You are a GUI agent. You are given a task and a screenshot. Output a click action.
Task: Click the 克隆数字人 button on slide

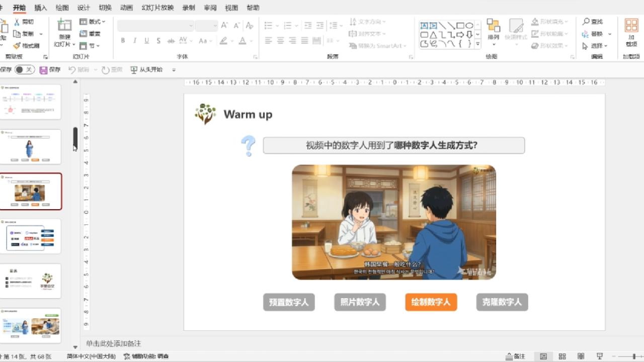click(502, 302)
